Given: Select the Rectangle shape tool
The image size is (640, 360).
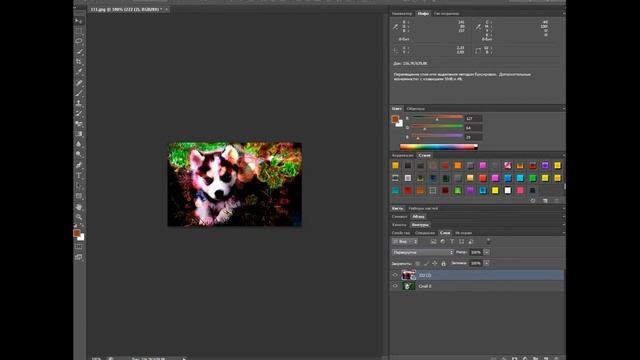Looking at the screenshot, I should (79, 196).
